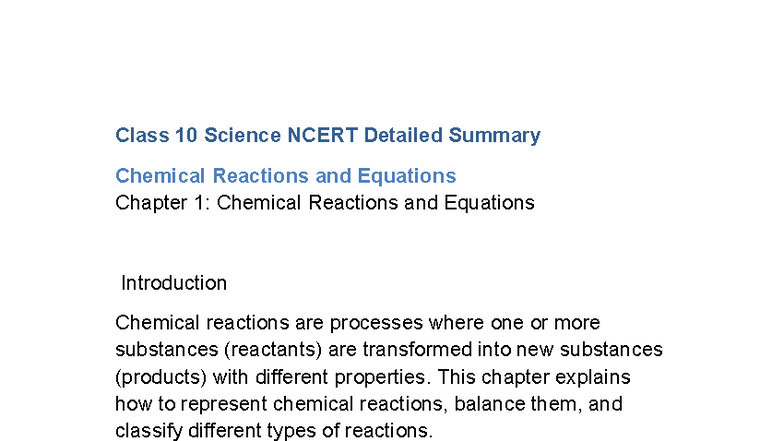Click the word "Science" in the title
Screen dimensions: 784x441
click(x=243, y=135)
